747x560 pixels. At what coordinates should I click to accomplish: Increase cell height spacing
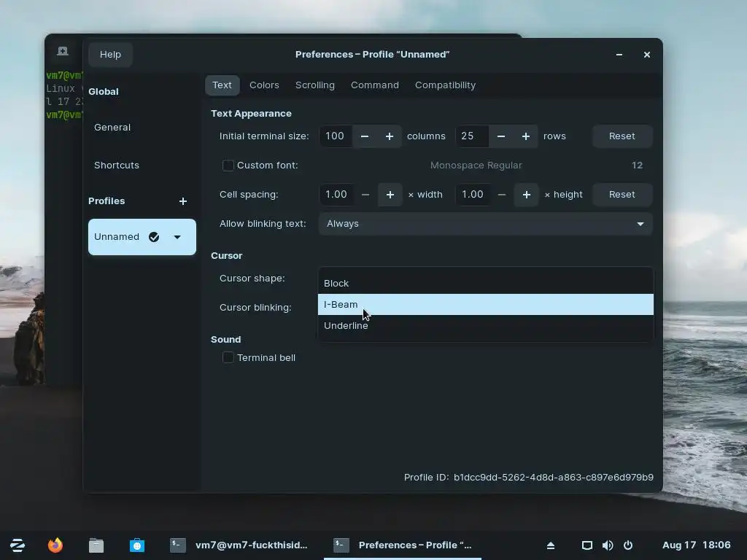tap(527, 194)
